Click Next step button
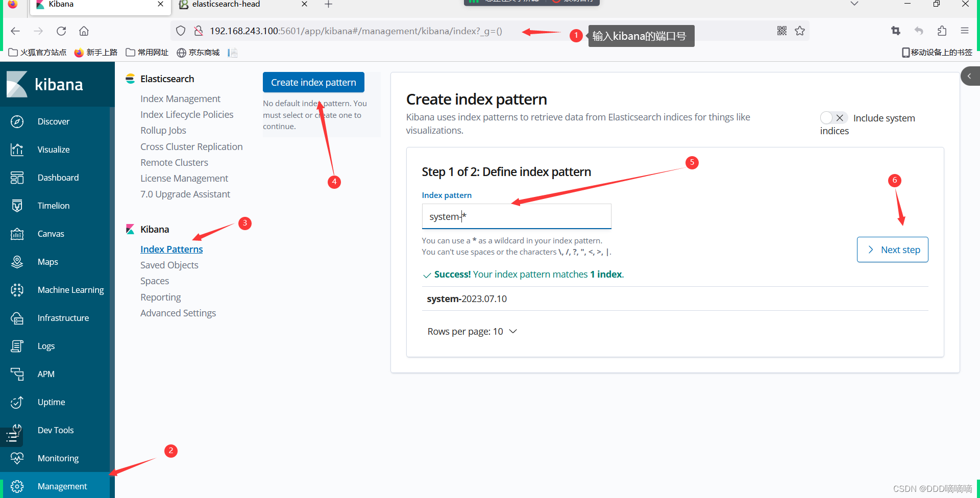This screenshot has width=980, height=498. pyautogui.click(x=893, y=250)
